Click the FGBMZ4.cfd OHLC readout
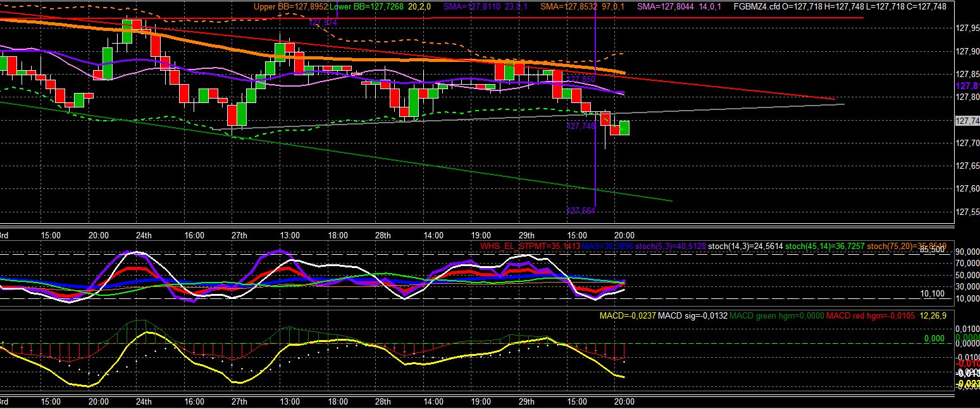 coord(840,6)
